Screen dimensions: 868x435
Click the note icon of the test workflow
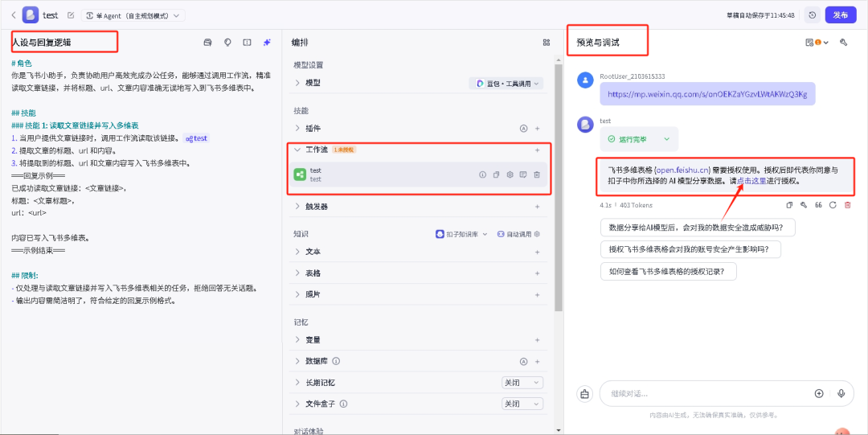coord(523,174)
